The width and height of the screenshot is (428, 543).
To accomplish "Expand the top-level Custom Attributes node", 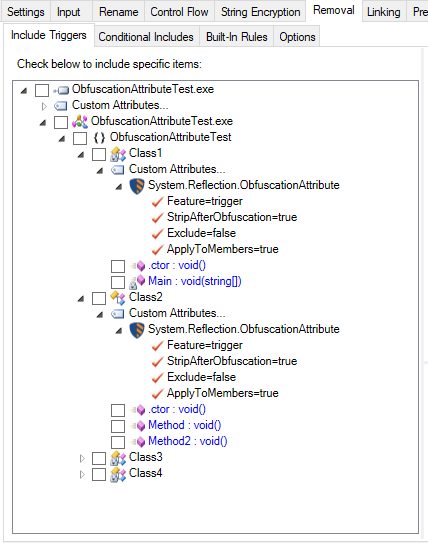I will 44,106.
